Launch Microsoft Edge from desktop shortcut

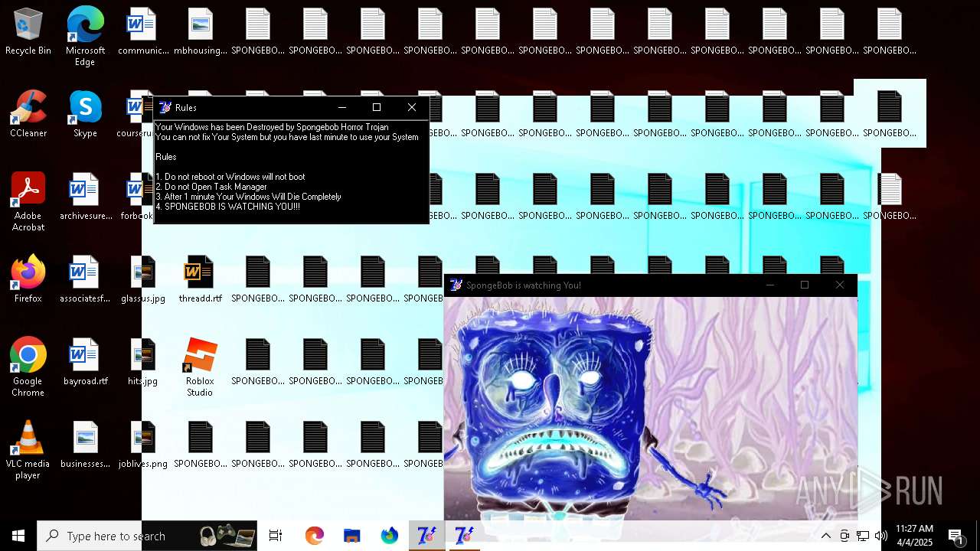pyautogui.click(x=85, y=37)
